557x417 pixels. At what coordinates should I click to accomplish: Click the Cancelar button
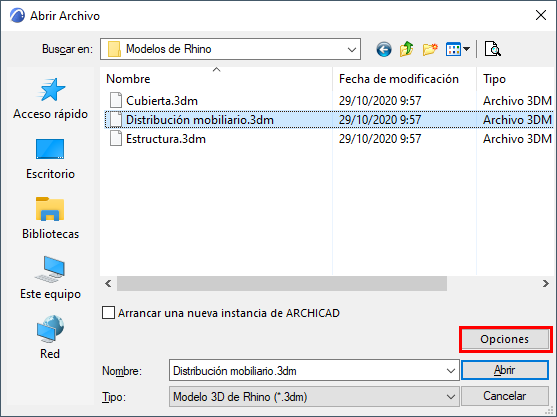[504, 396]
